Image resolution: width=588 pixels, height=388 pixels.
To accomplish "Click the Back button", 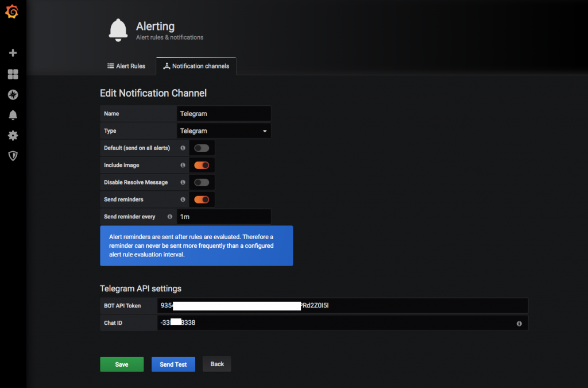I will tap(216, 364).
